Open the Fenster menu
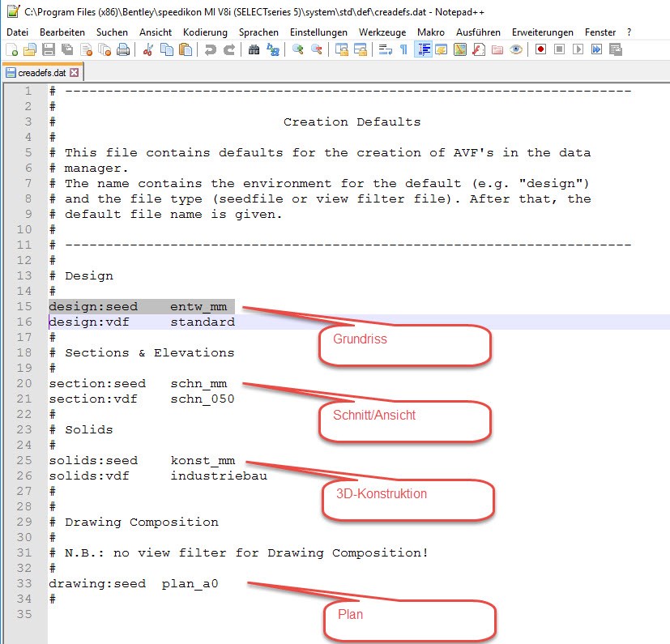Screen dimensions: 670x644 (x=600, y=32)
